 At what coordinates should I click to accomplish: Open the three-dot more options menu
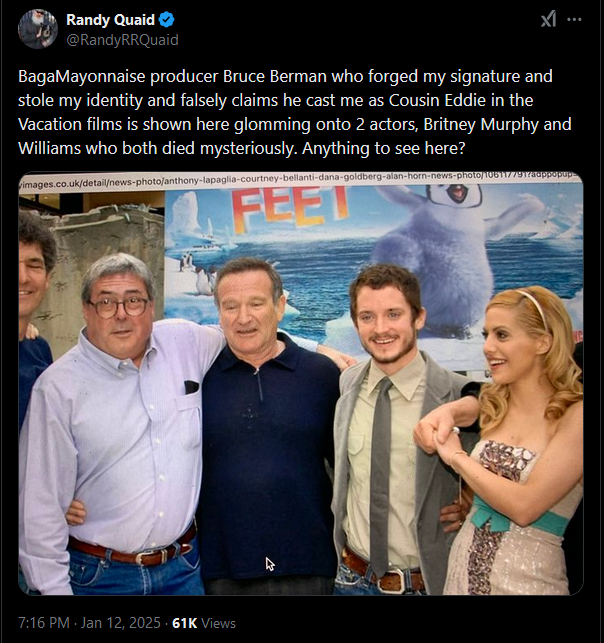[x=574, y=19]
